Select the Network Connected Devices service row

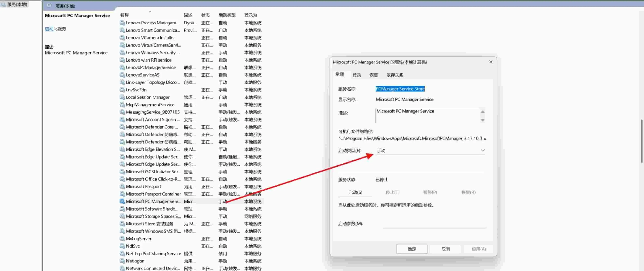(x=191, y=268)
